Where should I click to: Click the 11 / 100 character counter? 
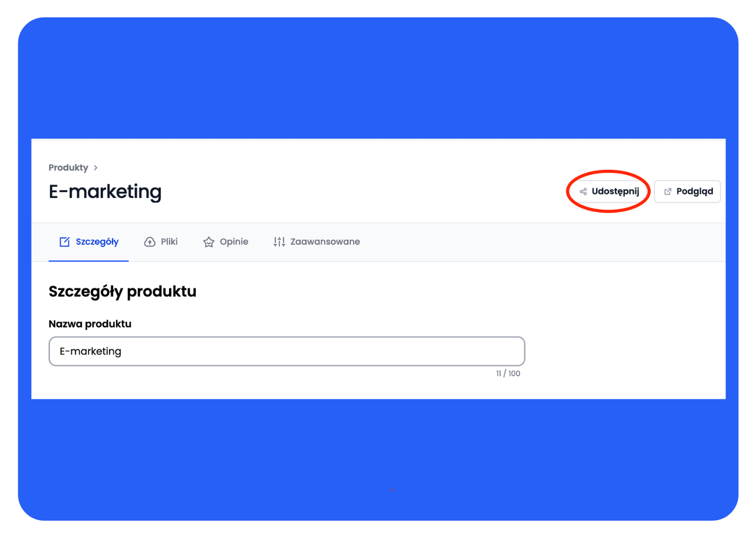[508, 374]
